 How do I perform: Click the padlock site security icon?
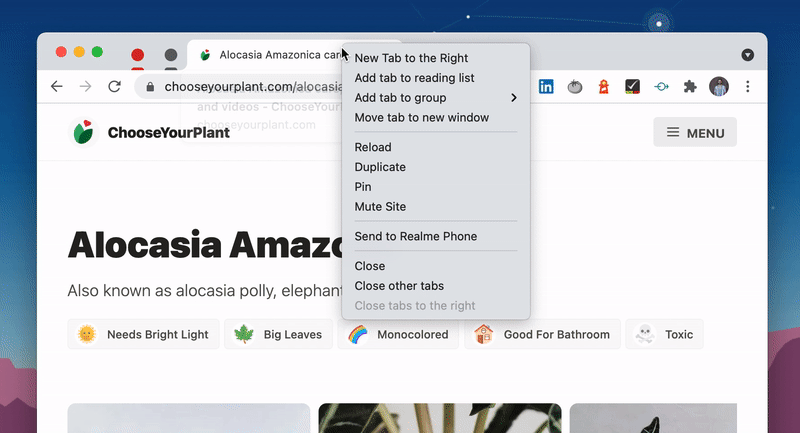[150, 87]
